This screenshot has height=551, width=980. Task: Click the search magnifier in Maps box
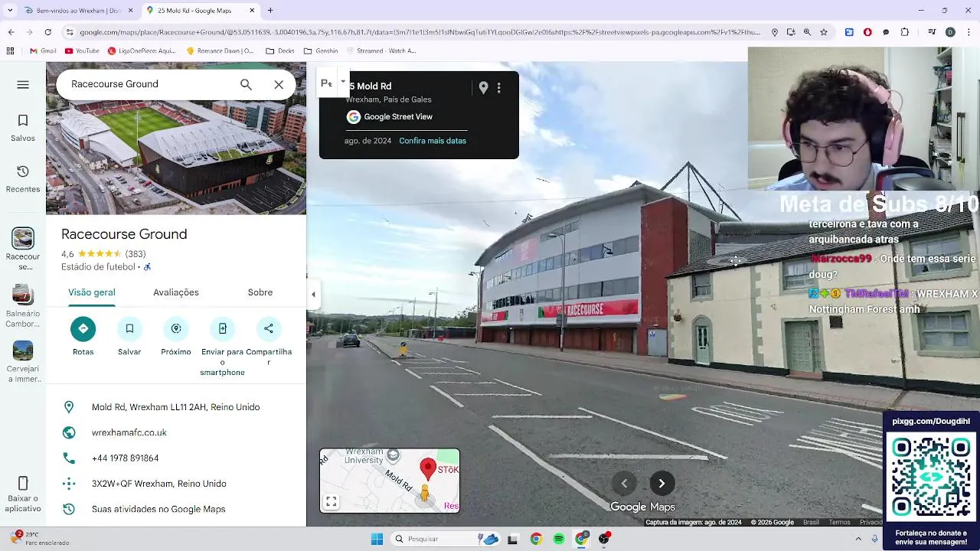[246, 84]
